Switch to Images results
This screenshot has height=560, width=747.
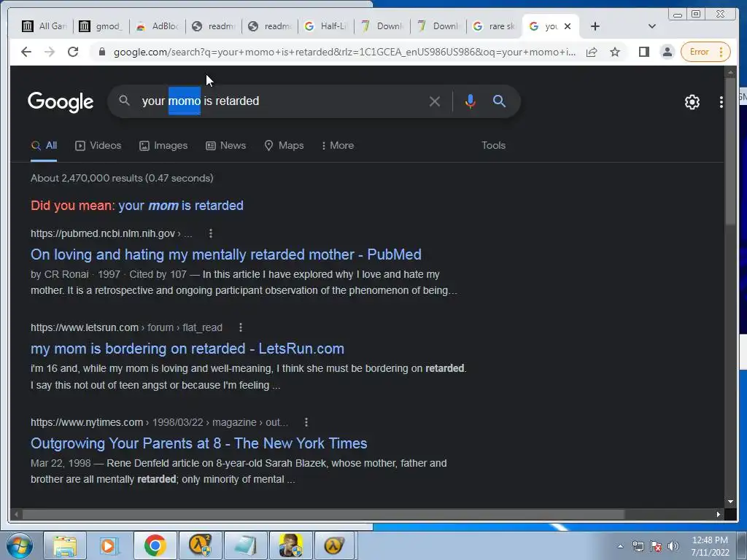[x=163, y=146]
